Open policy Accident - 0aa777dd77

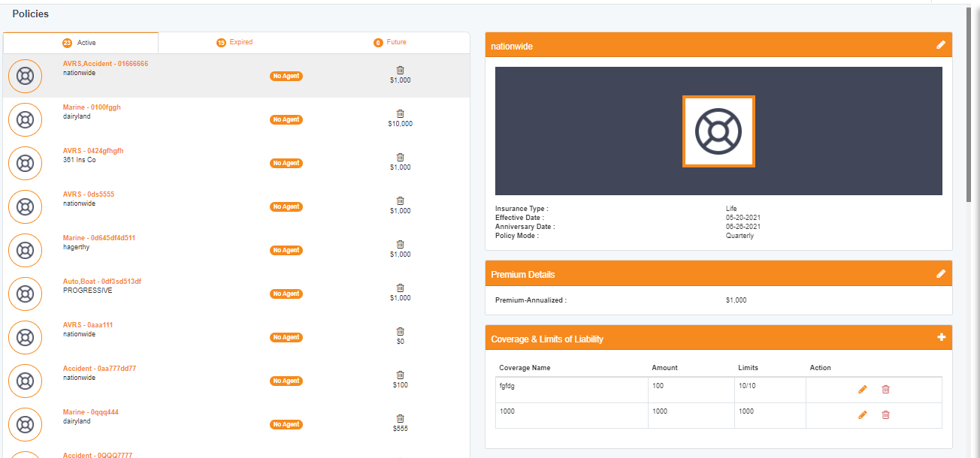click(99, 369)
